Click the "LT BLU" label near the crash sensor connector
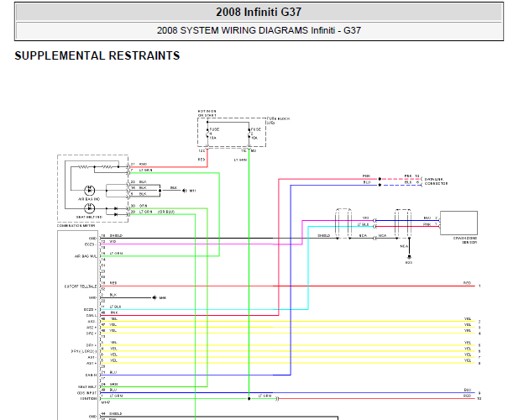The height and width of the screenshot is (420, 529). point(363,224)
